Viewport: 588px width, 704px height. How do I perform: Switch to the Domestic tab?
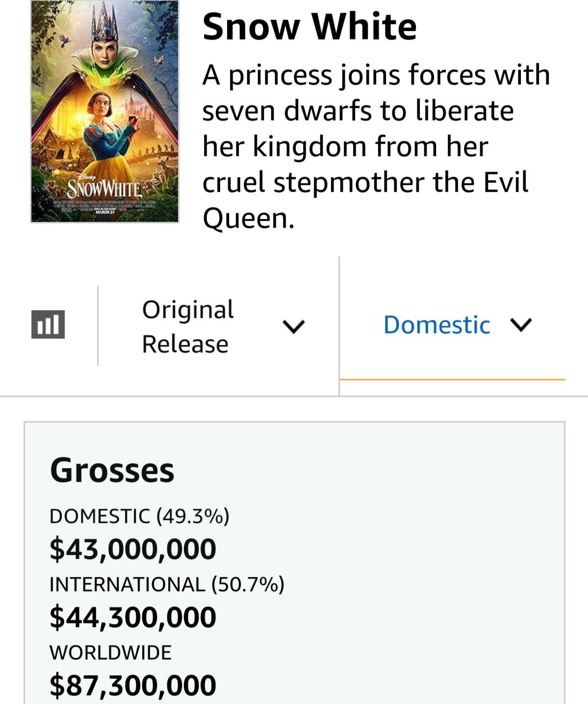pos(436,325)
